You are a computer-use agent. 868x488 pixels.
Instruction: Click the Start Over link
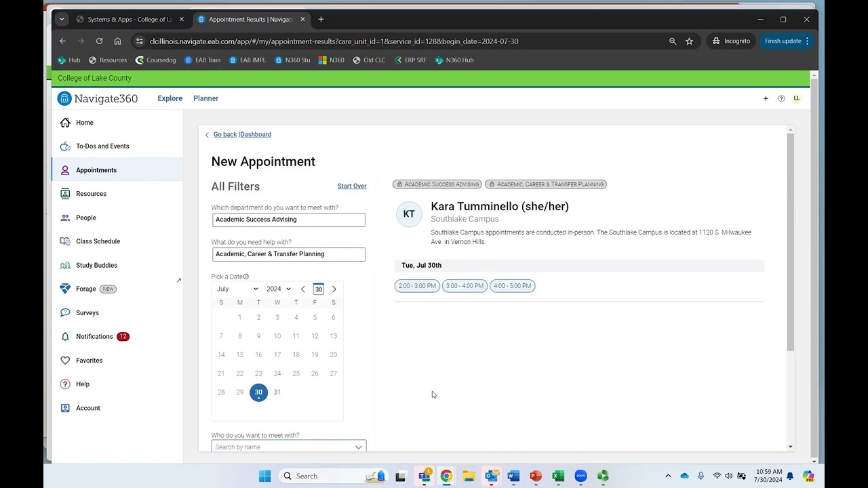pos(352,186)
